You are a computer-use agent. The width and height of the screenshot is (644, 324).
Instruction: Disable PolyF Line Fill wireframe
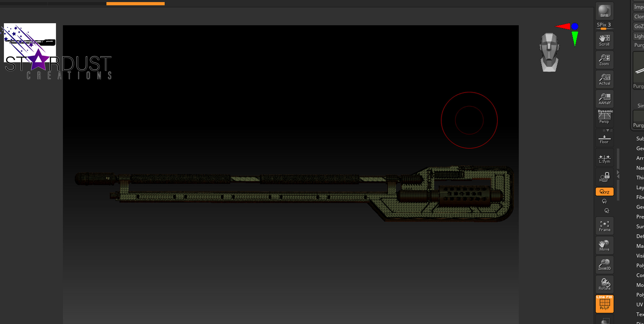coord(604,304)
